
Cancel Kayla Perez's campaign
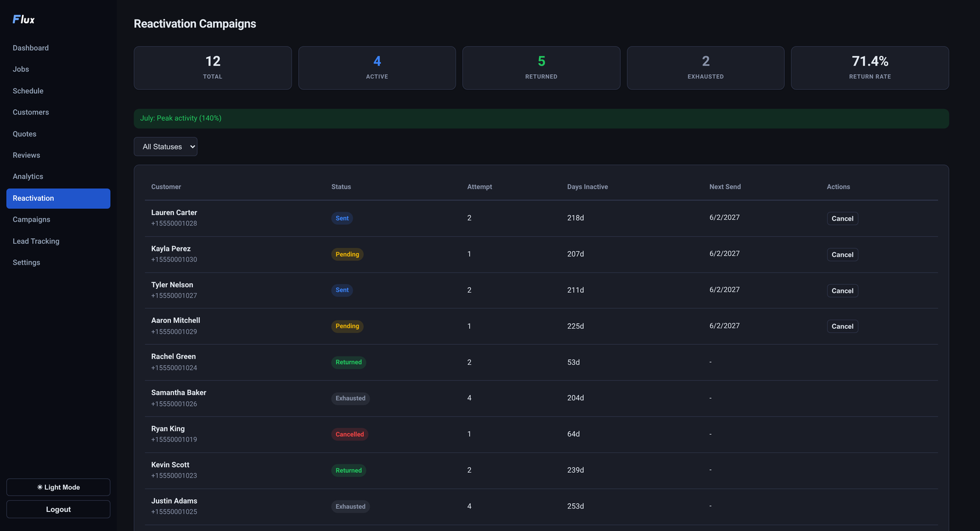(x=842, y=255)
